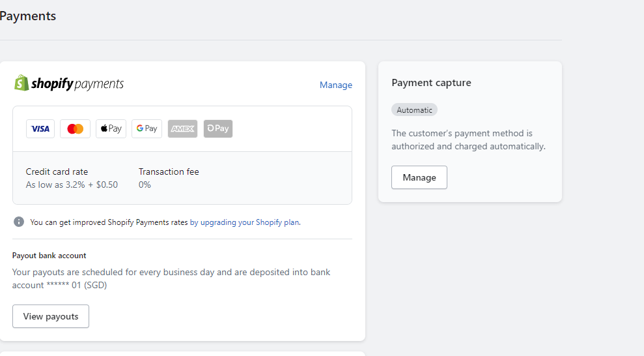Click the Transaction fee label
Screen dimensions: 644x356
click(x=169, y=172)
